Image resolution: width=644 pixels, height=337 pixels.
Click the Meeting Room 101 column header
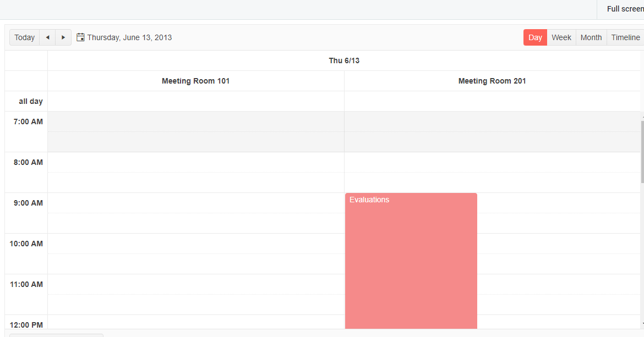(195, 81)
